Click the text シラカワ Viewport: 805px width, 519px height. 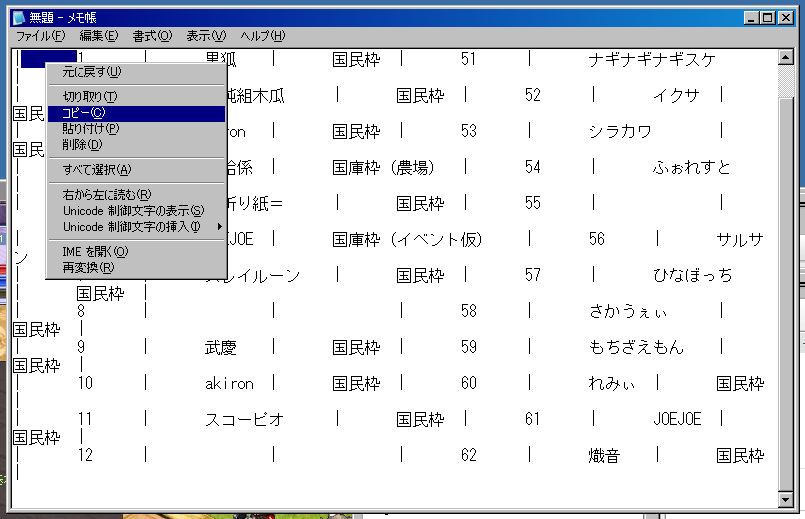pos(620,131)
